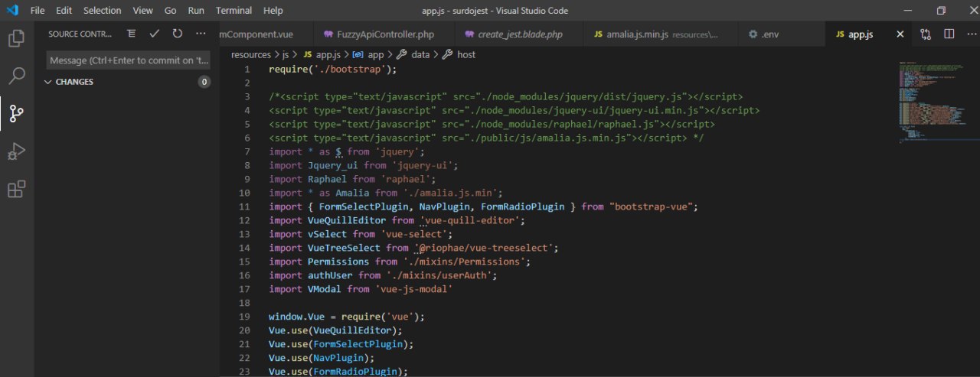Open the Edit menu
The width and height of the screenshot is (980, 377).
point(64,11)
